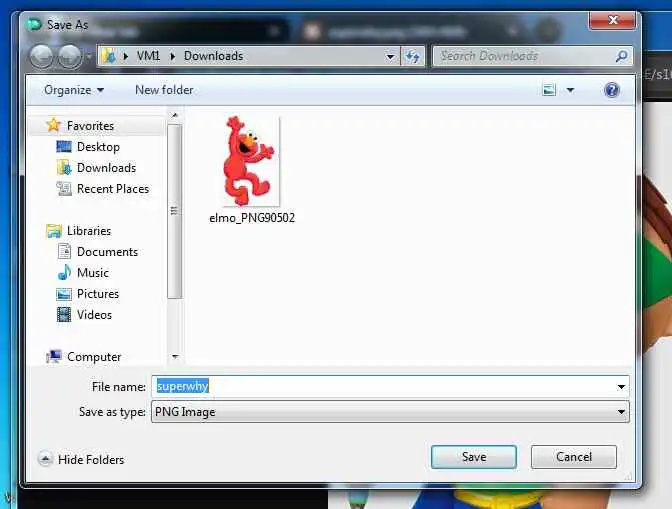Click the folder icon in address bar
This screenshot has width=672, height=509.
[110, 56]
